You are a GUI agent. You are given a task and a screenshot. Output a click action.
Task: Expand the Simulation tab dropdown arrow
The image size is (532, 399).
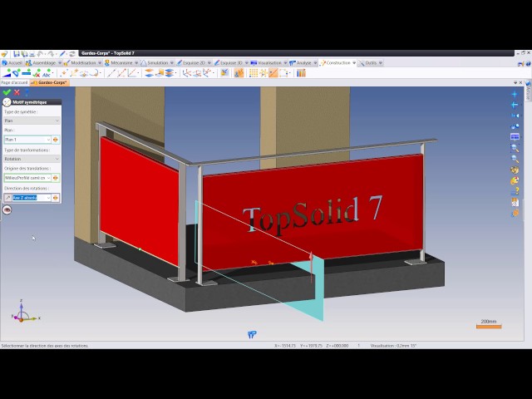point(172,63)
